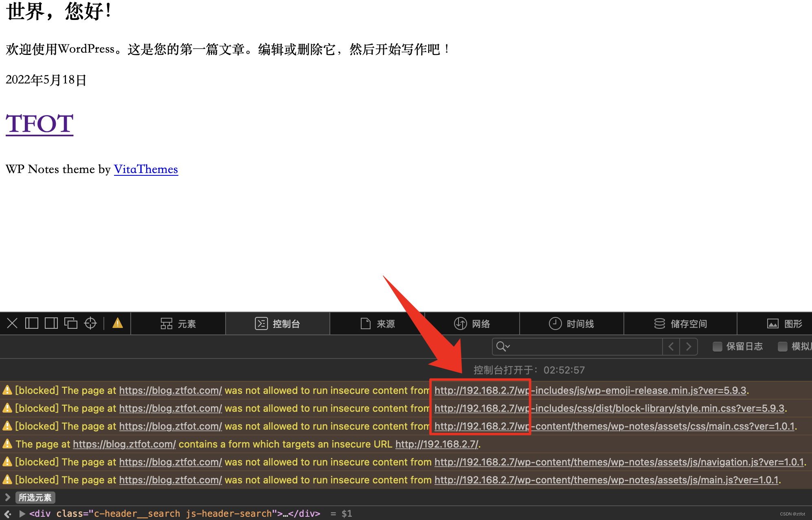Open the VitaThemes link
This screenshot has height=520, width=812.
tap(146, 169)
